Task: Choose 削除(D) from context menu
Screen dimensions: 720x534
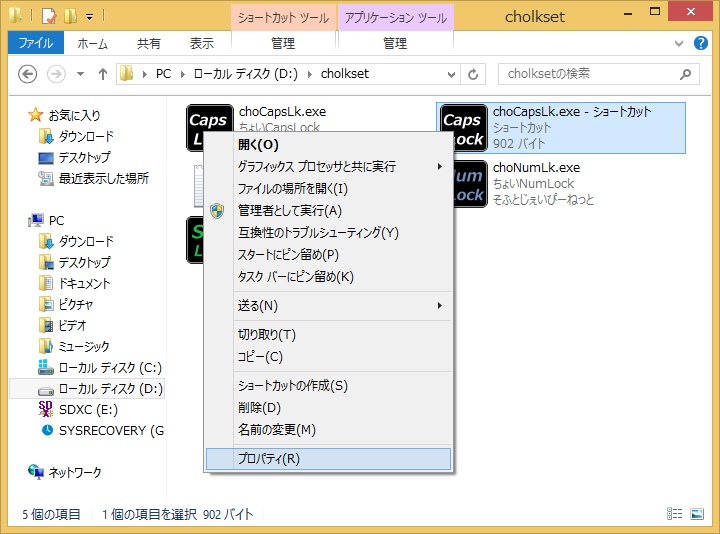Action: [x=328, y=408]
